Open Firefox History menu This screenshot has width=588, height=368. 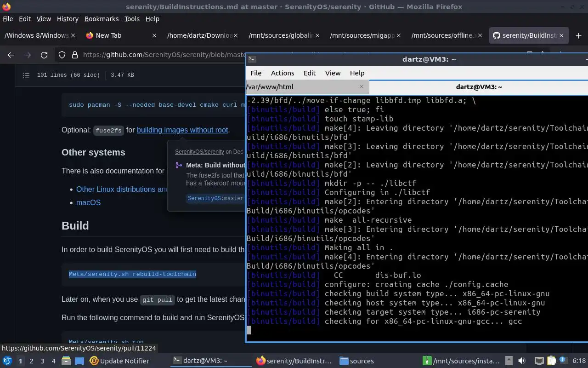[x=68, y=19]
